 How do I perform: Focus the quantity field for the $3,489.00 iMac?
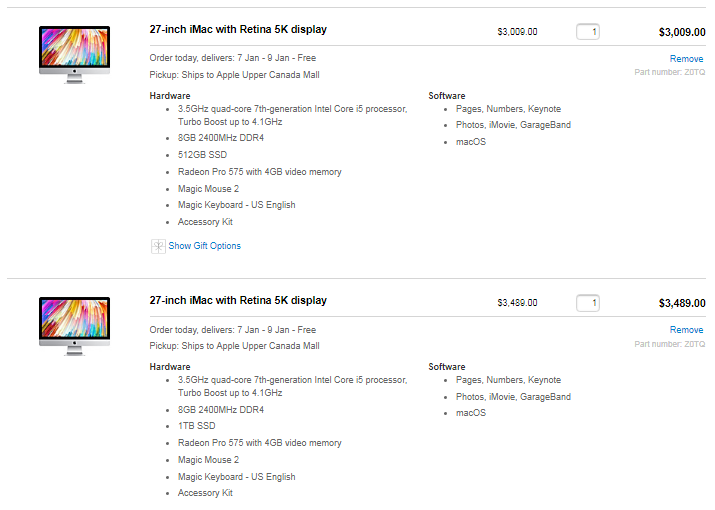coord(588,303)
